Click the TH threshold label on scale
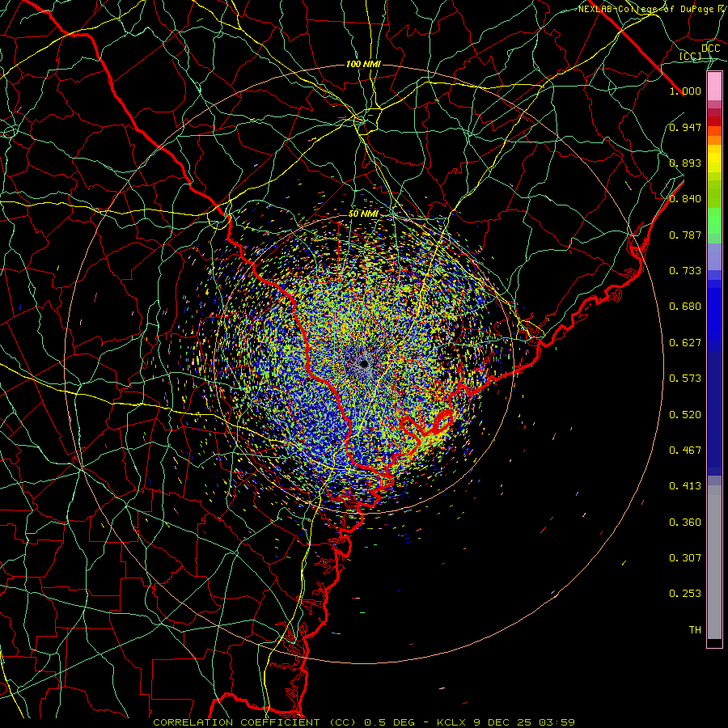This screenshot has height=728, width=728. pos(695,630)
